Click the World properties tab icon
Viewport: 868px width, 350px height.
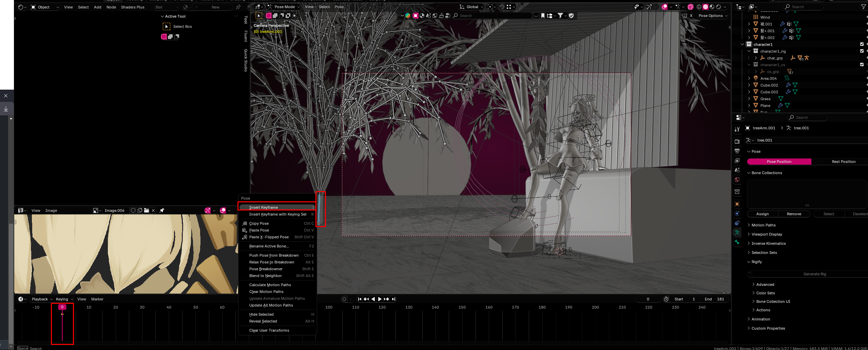[x=737, y=180]
